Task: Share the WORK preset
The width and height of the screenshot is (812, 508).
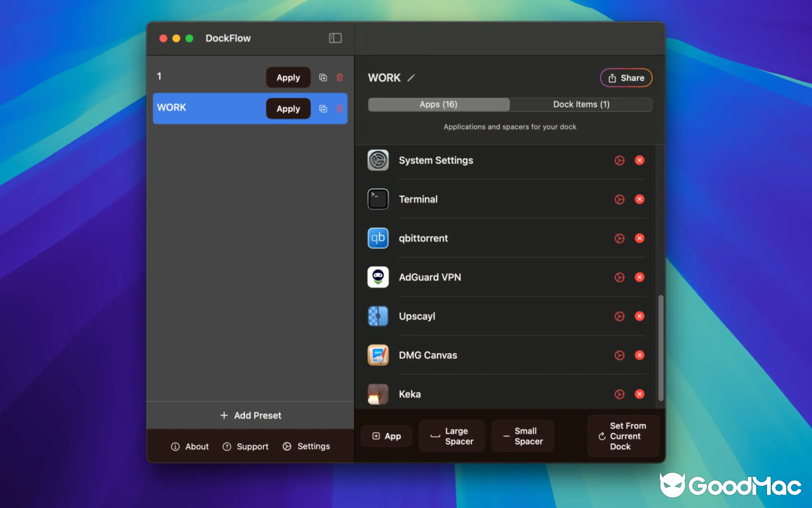Action: tap(626, 77)
